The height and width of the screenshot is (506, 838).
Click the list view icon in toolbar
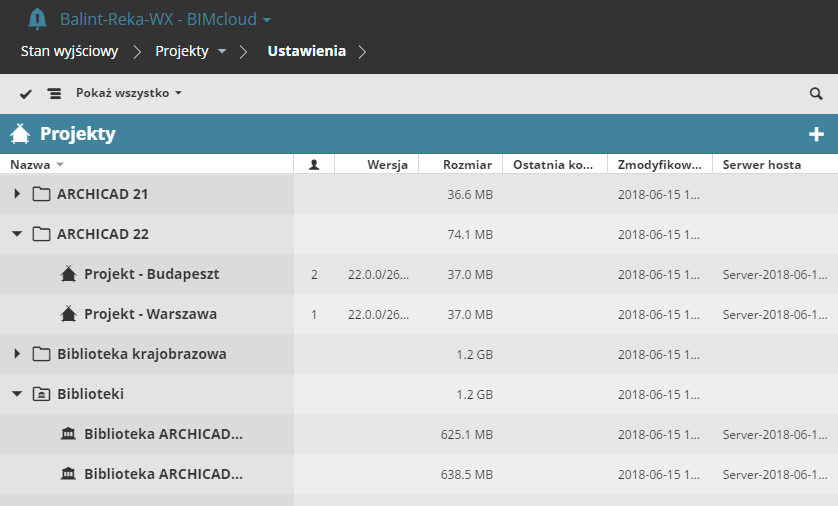click(x=54, y=94)
